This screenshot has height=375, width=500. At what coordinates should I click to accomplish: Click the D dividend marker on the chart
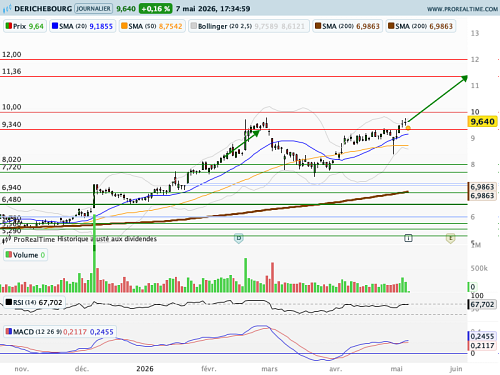coord(239,238)
